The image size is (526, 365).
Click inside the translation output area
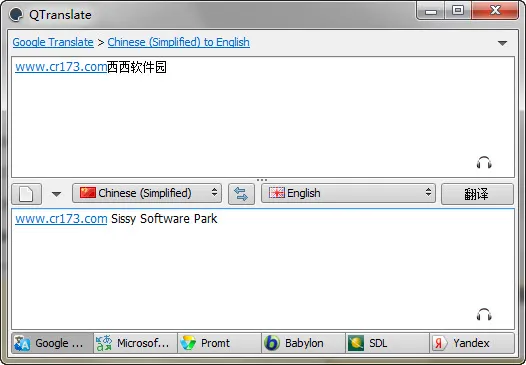point(263,269)
